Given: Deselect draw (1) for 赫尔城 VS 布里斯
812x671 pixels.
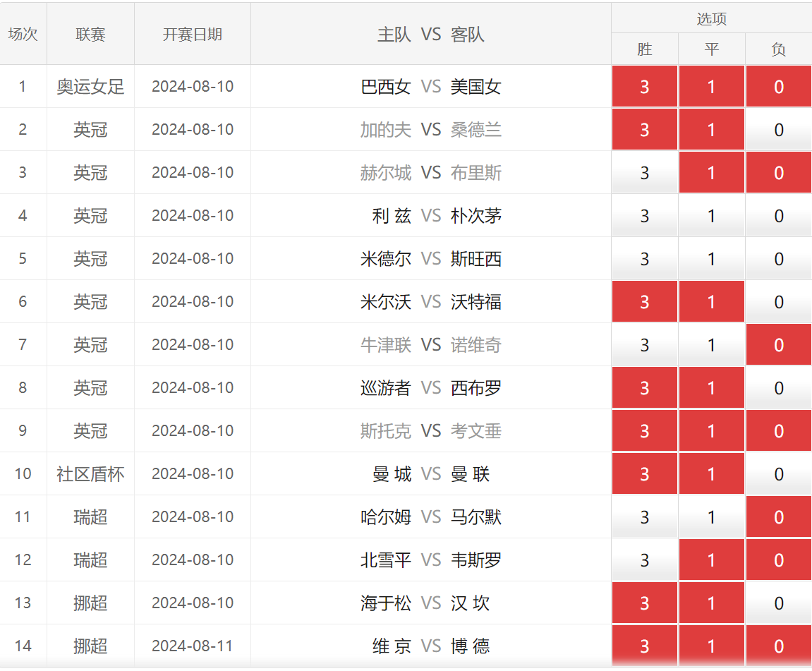Looking at the screenshot, I should (x=712, y=172).
